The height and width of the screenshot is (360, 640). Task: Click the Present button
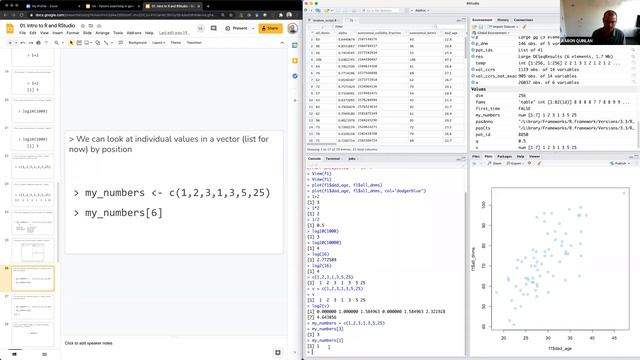[236, 28]
